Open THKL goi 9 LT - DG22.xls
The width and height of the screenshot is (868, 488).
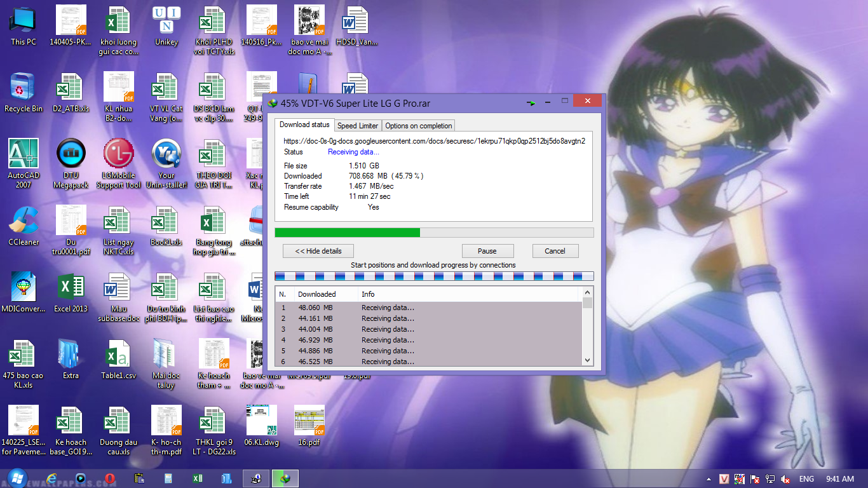[x=215, y=431]
